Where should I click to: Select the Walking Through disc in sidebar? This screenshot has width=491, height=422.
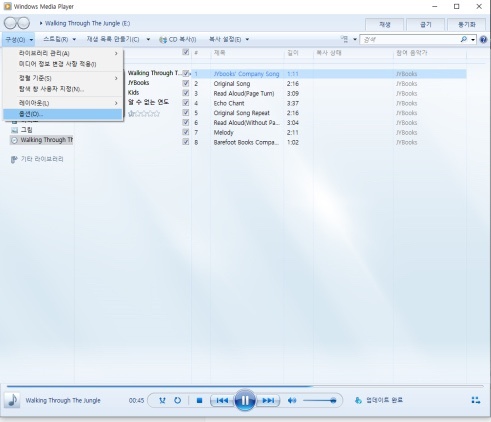click(42, 140)
